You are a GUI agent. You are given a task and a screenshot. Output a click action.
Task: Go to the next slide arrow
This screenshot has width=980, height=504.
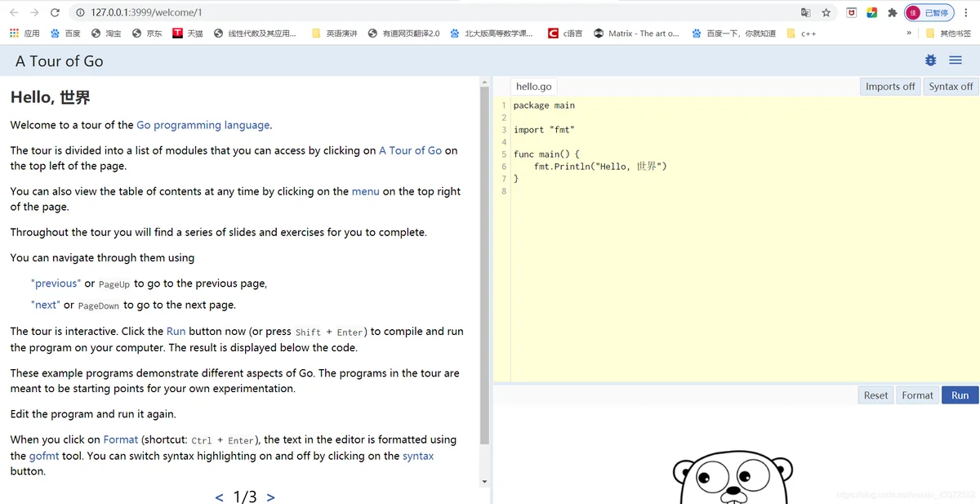270,497
